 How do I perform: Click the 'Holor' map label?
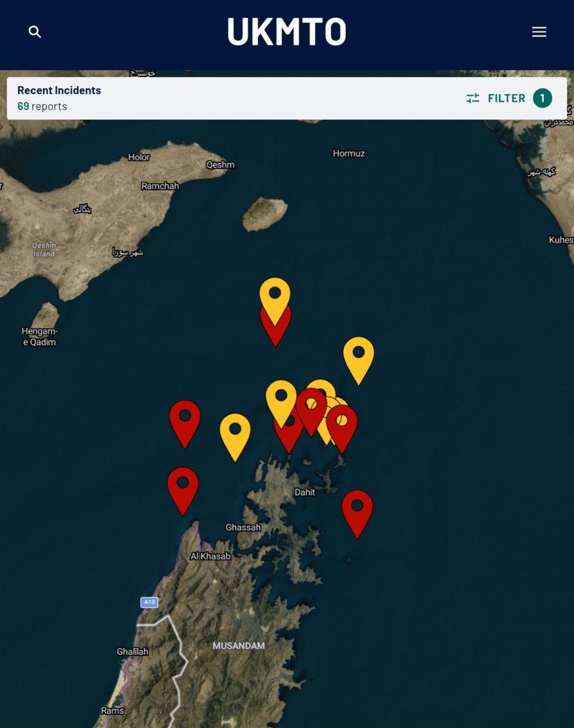tap(139, 157)
